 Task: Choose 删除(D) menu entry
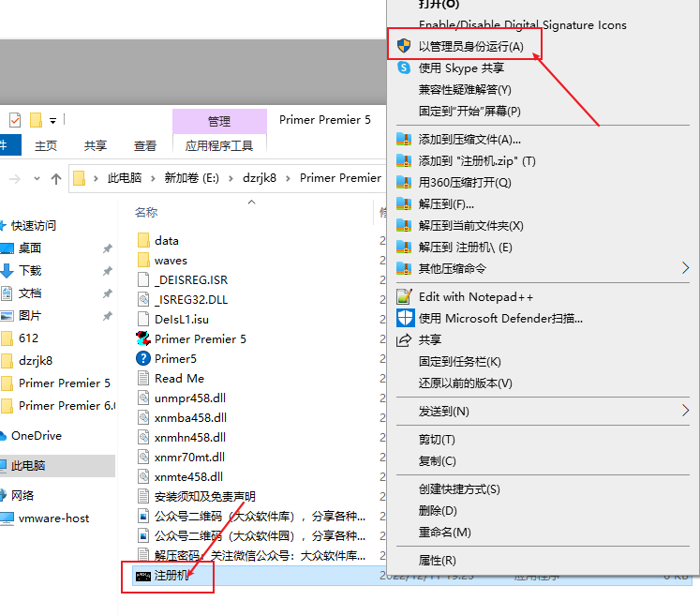438,511
